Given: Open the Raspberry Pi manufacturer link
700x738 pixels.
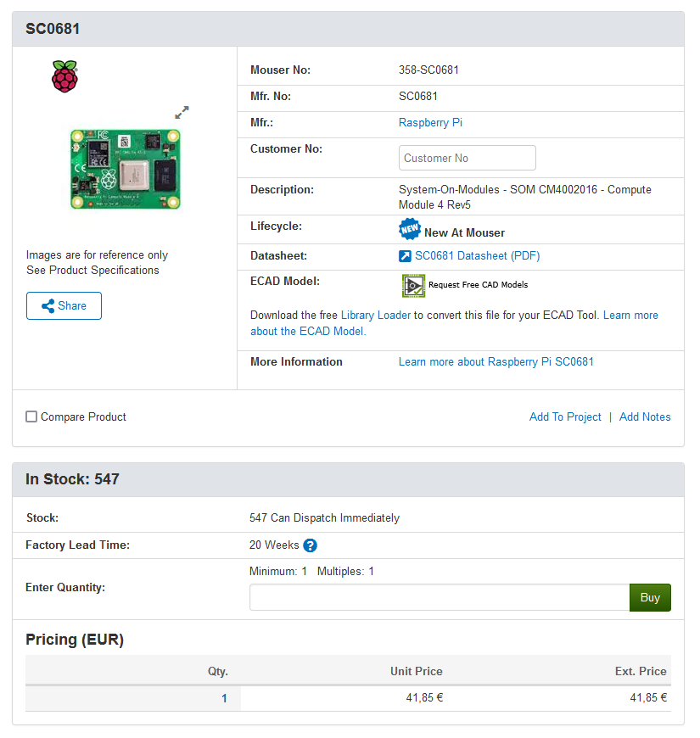Looking at the screenshot, I should [430, 122].
